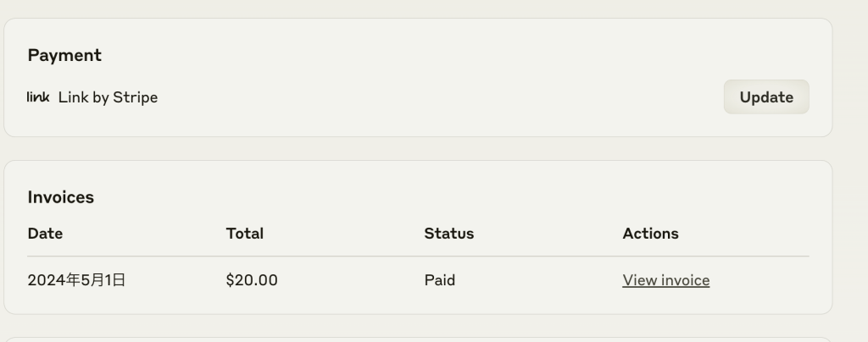Open the View invoice link
Viewport: 868px width, 342px height.
click(665, 280)
